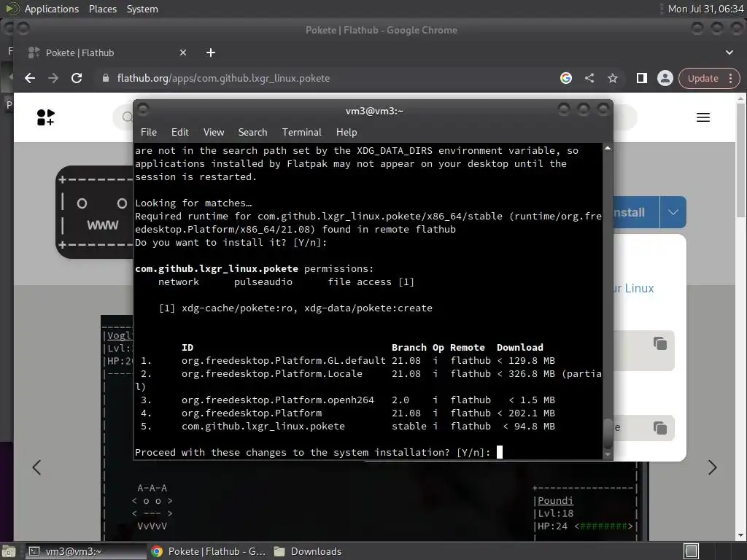
Task: Open the System menu
Action: click(142, 9)
